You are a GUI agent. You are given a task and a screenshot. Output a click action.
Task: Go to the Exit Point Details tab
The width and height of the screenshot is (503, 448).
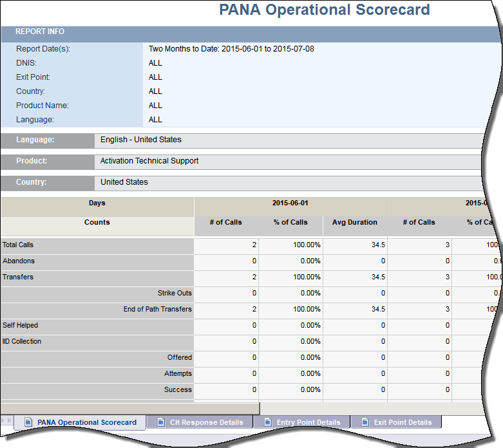[403, 422]
